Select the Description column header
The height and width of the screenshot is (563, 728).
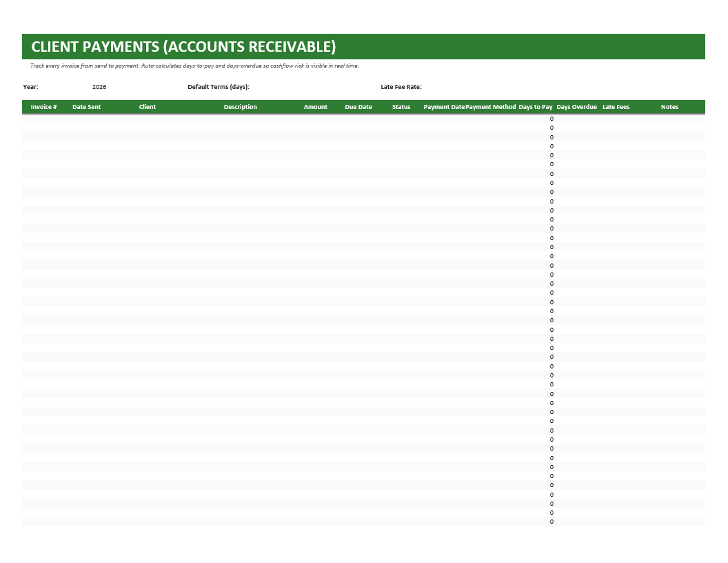[240, 107]
